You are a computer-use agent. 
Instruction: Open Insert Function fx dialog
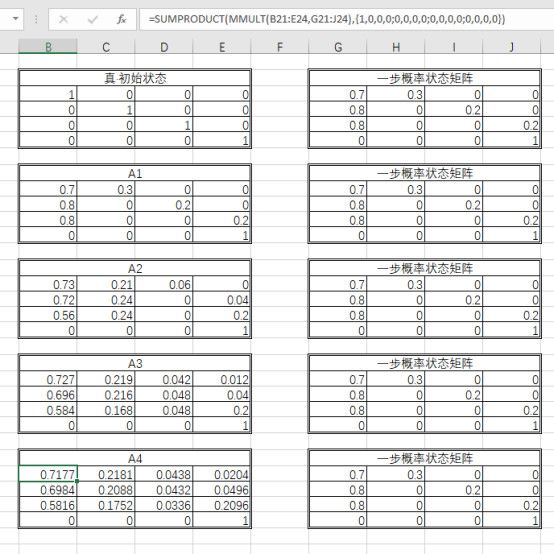point(122,19)
